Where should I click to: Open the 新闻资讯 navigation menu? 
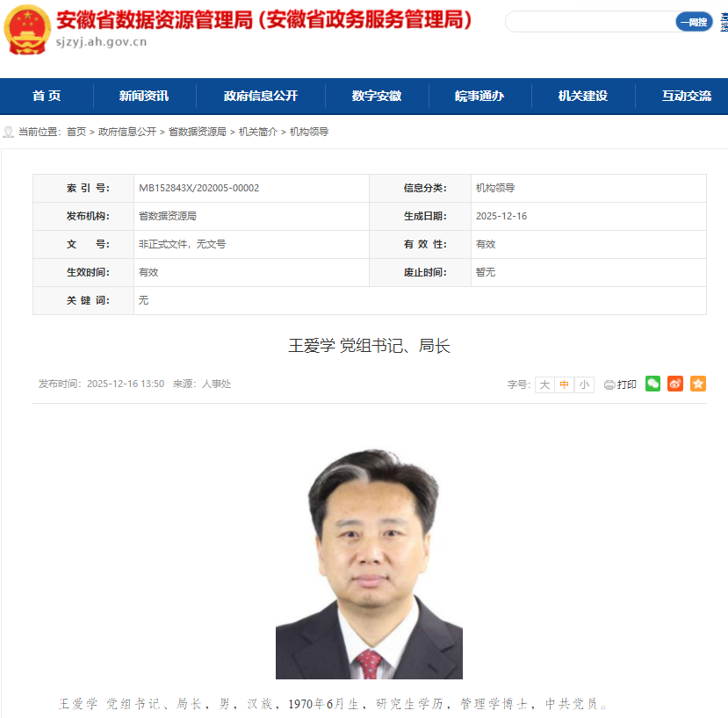[x=144, y=96]
